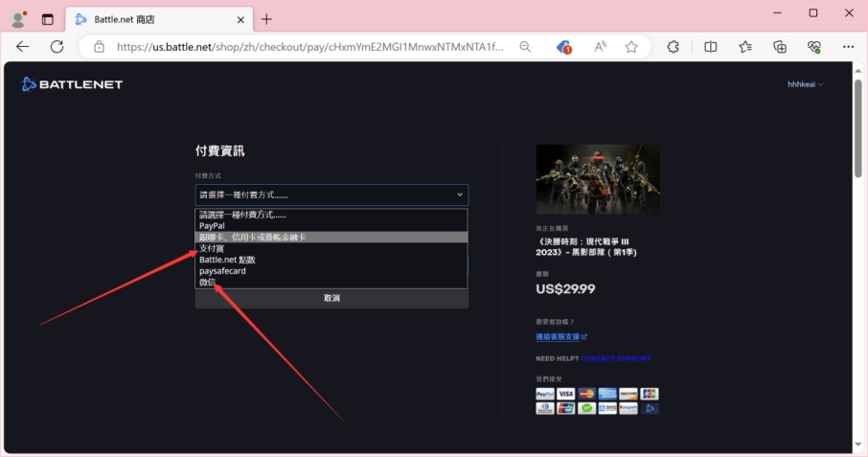This screenshot has width=868, height=457.
Task: Add this page to favorites star
Action: coord(631,47)
